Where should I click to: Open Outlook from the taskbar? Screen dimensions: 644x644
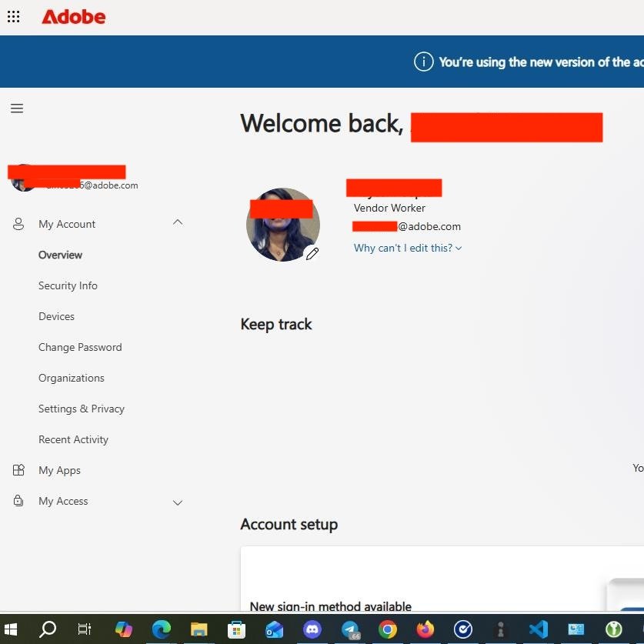tap(275, 629)
